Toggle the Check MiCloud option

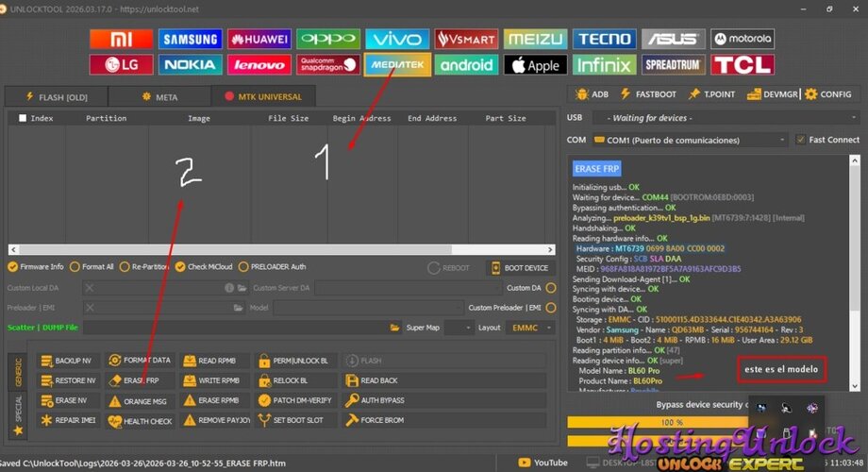204,266
